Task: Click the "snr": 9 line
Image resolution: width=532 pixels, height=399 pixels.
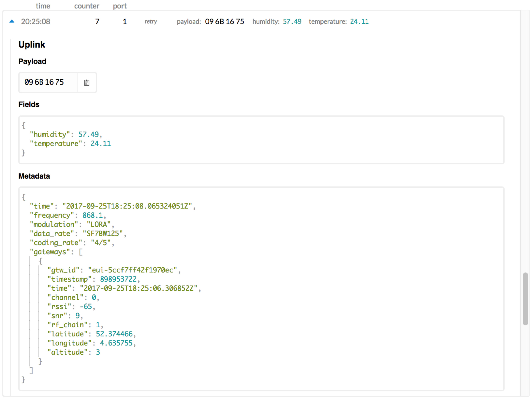Action: point(65,315)
